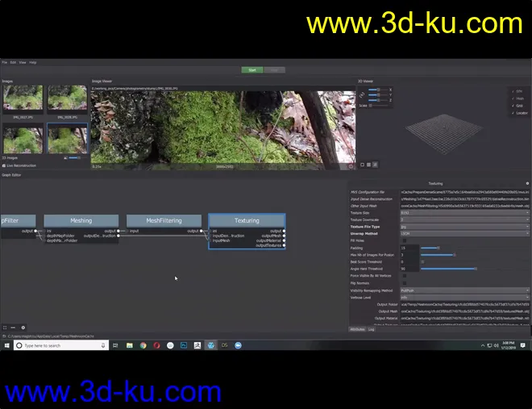Toggle Locator visibility in 3D Viewer
This screenshot has height=409, width=532.
(x=519, y=113)
